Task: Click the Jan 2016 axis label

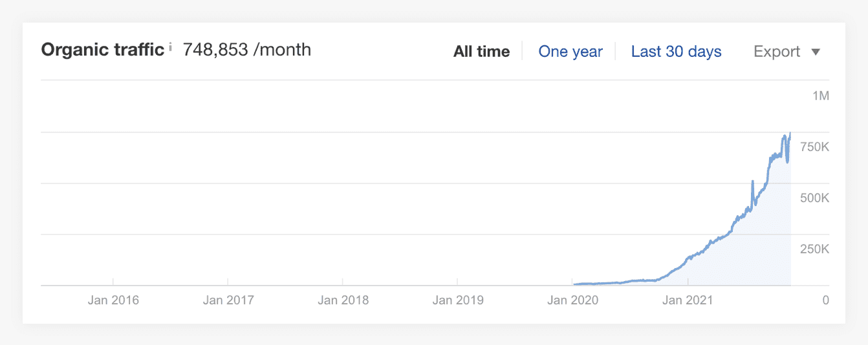Action: point(113,300)
